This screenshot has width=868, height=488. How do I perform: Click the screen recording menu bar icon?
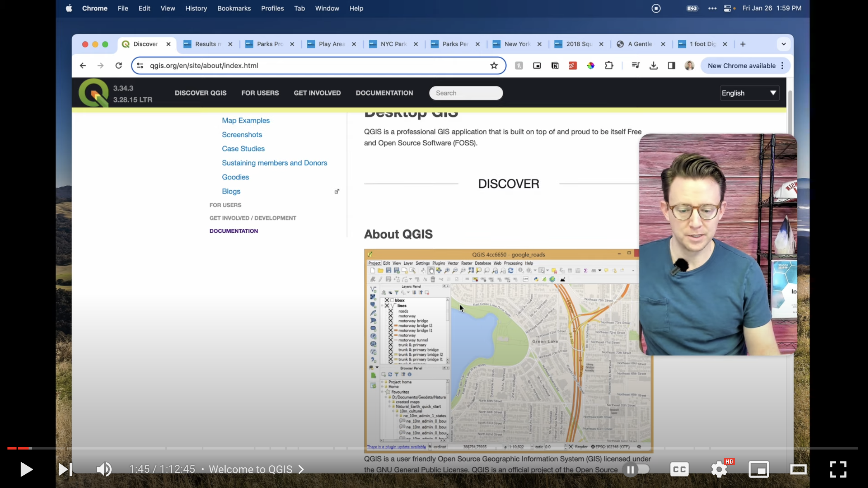click(x=656, y=8)
